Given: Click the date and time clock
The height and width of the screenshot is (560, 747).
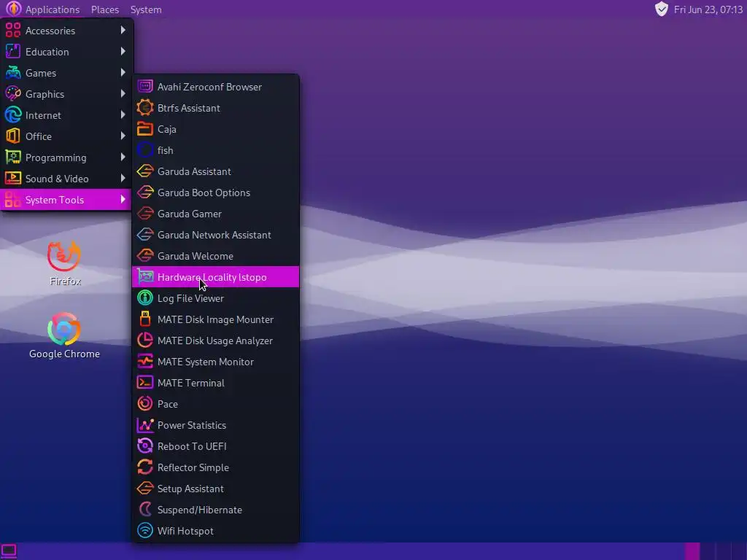Looking at the screenshot, I should 708,9.
